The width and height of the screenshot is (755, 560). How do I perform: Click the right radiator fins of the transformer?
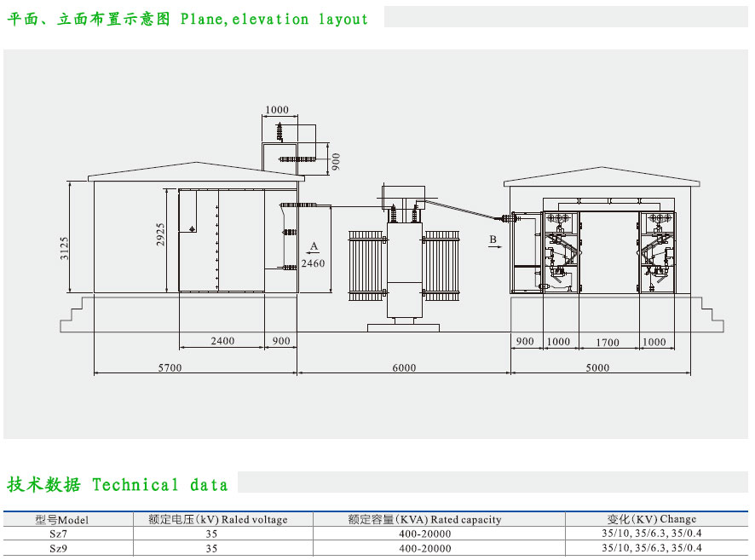coord(441,264)
